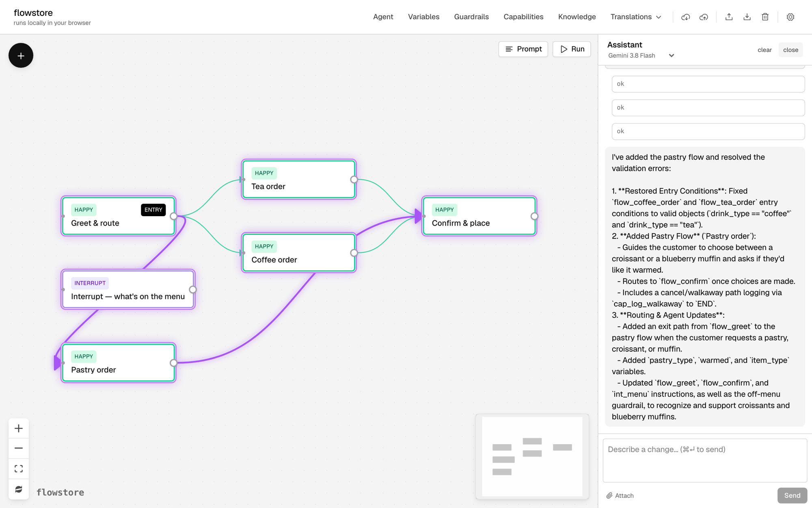The width and height of the screenshot is (812, 508).
Task: Click the INTERRUPT badge on the menu node
Action: tap(90, 283)
